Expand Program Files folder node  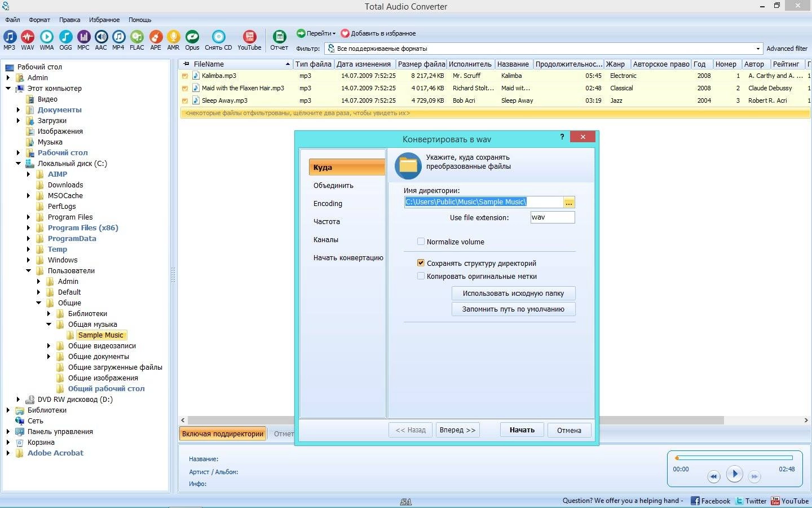pos(28,217)
